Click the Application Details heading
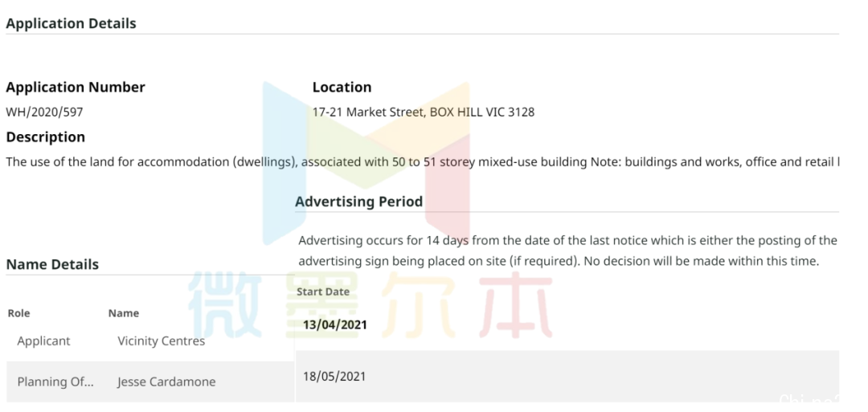This screenshot has height=412, width=868. (x=71, y=24)
